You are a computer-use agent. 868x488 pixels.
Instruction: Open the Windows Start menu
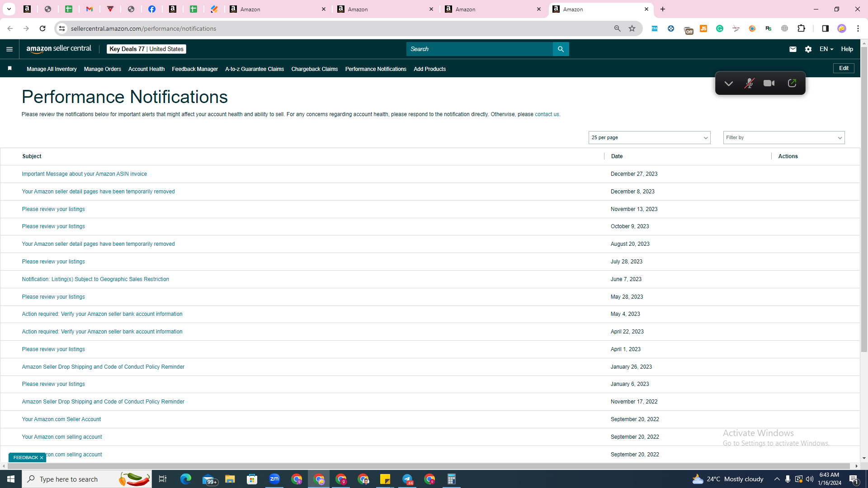point(11,479)
